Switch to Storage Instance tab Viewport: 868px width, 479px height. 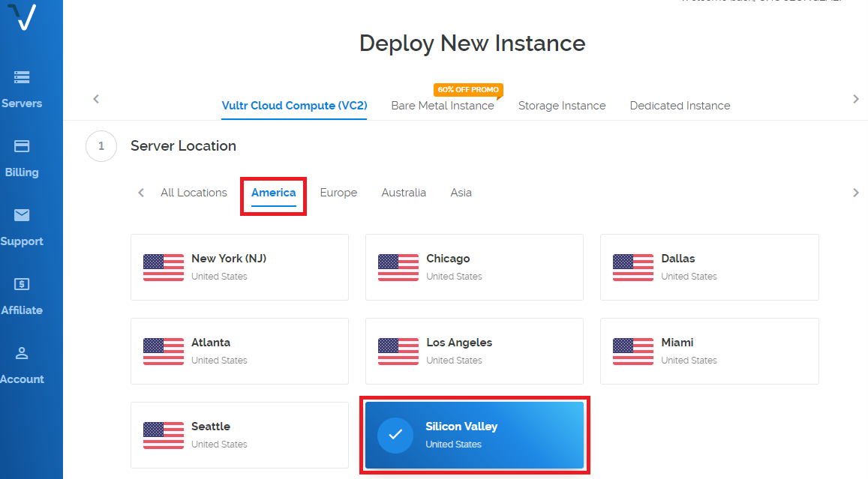(x=562, y=106)
